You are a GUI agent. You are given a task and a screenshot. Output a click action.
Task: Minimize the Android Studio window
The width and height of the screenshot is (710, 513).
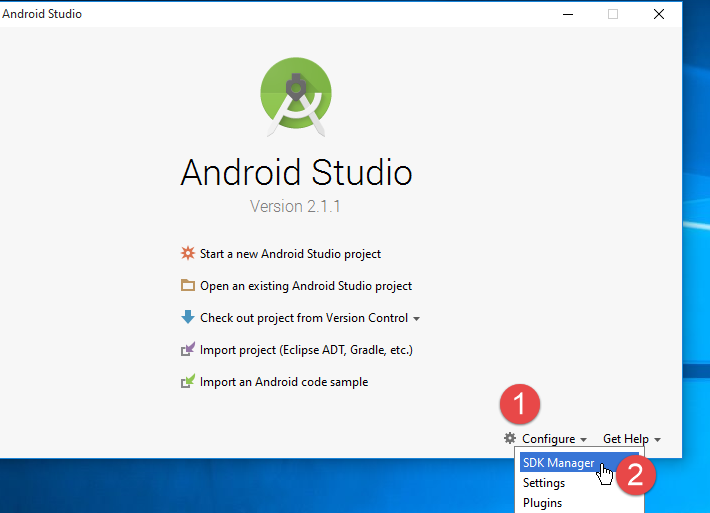[x=568, y=14]
